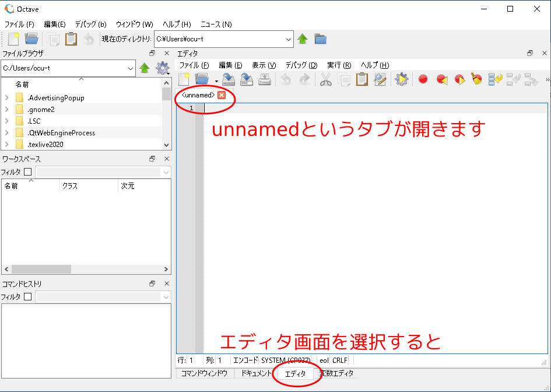Expand the .AdvertisingPopup folder
The image size is (551, 392).
[6, 98]
